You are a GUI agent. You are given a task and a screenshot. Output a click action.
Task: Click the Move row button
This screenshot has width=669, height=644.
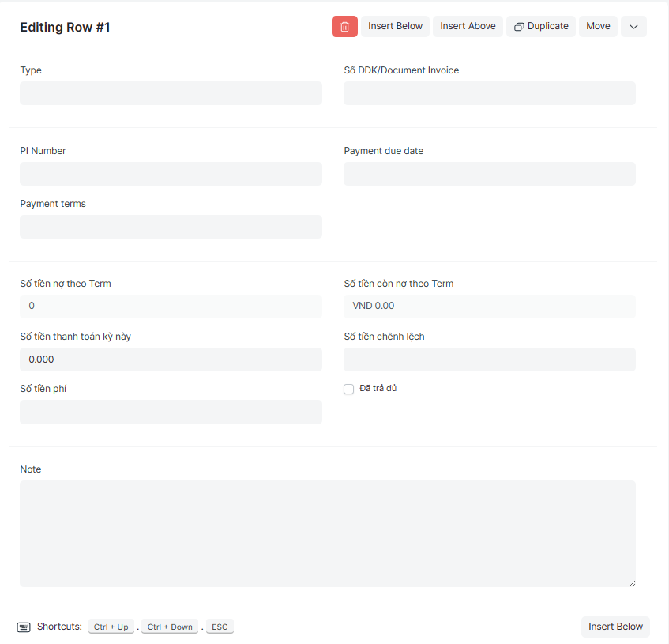(x=598, y=27)
